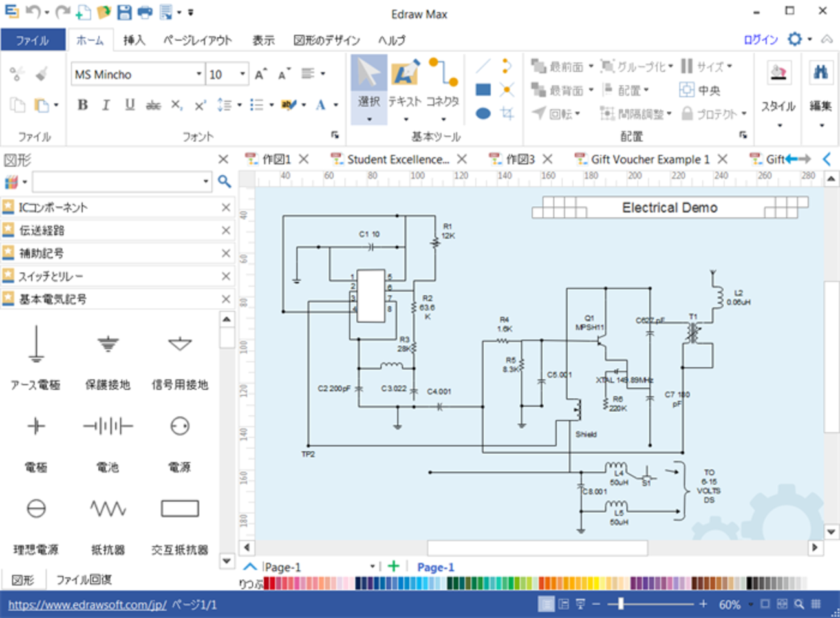Screen dimensions: 840x618
Task: Open the 挿入 (Insert) ribbon tab
Action: [134, 40]
